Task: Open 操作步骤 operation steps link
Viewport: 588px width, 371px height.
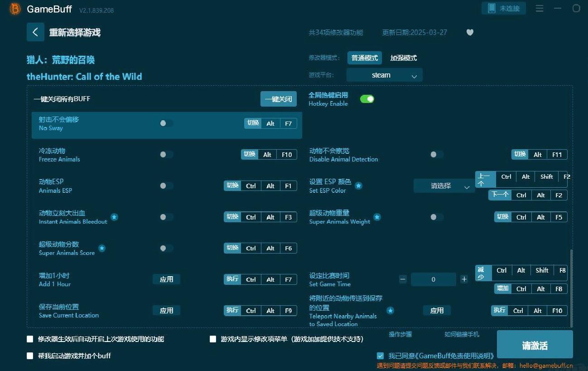Action: coord(400,334)
